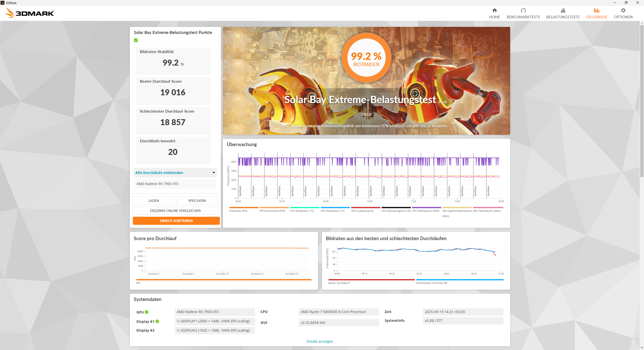Click Display #1 green check icon
644x350 pixels.
157,321
